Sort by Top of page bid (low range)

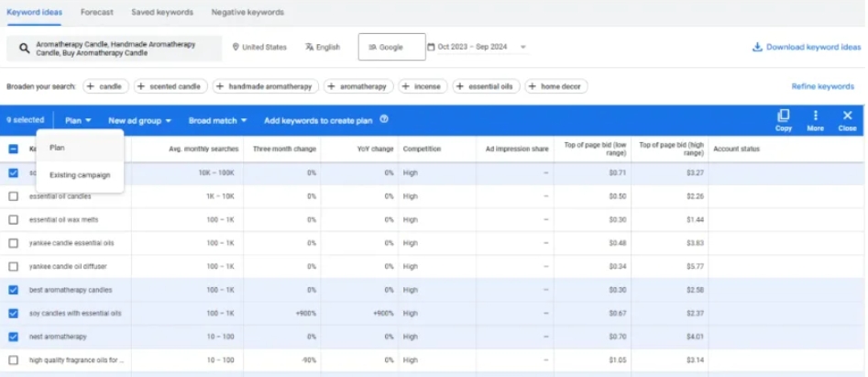(x=595, y=149)
